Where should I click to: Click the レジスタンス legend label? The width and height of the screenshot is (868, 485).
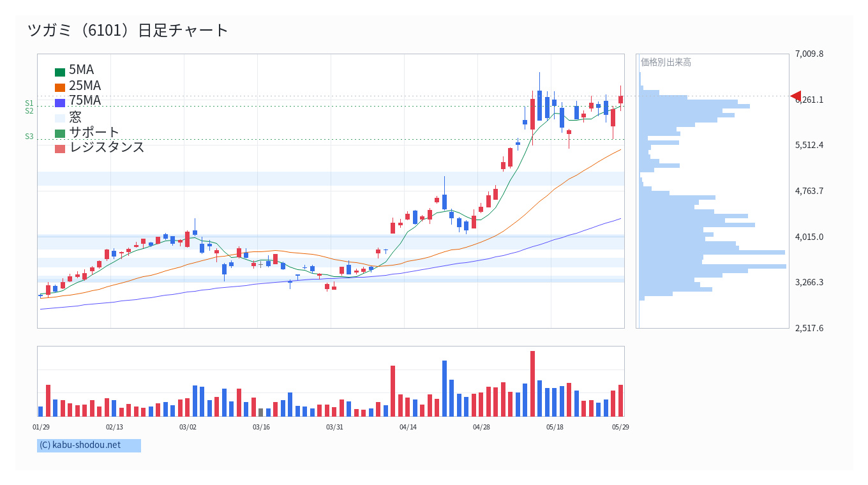point(107,147)
